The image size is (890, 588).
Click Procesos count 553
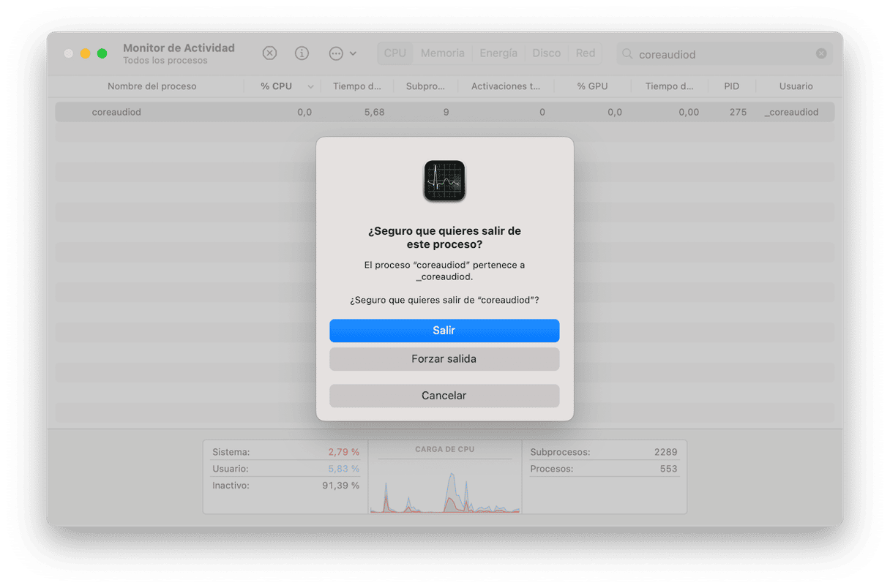668,469
